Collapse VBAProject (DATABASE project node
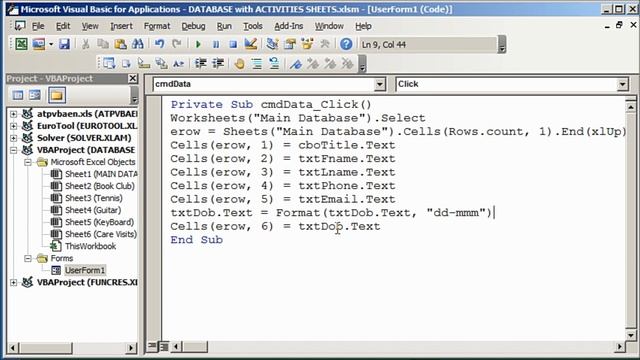640x360 pixels. pos(13,150)
